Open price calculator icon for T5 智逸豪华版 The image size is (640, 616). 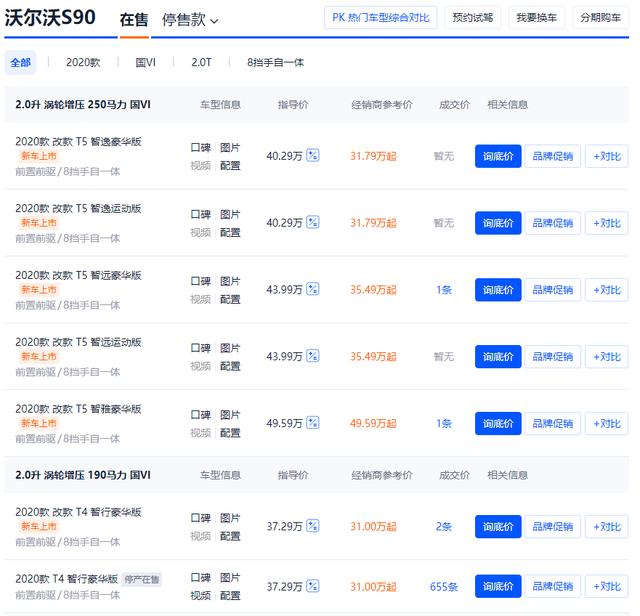coord(313,156)
